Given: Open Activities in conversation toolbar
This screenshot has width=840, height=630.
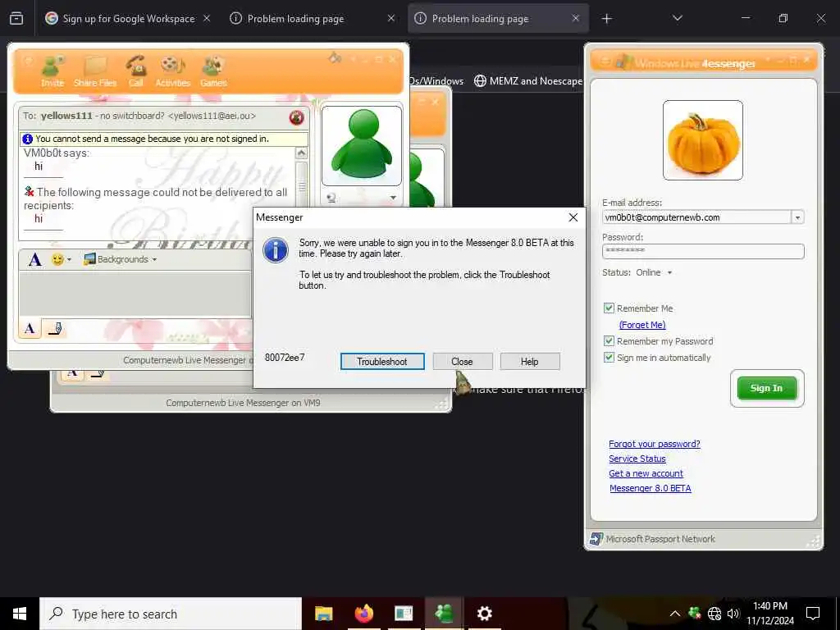Looking at the screenshot, I should click(172, 71).
